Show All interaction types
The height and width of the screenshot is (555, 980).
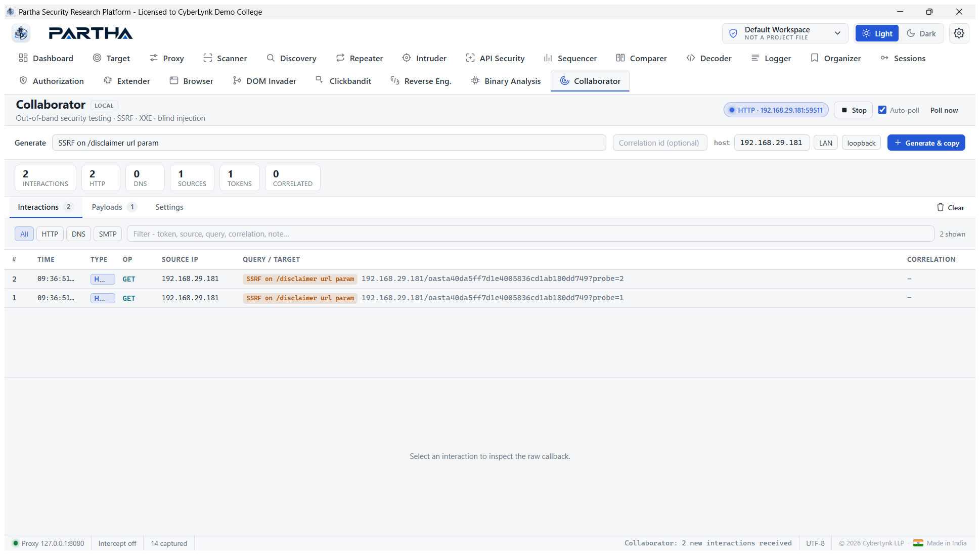(x=24, y=234)
